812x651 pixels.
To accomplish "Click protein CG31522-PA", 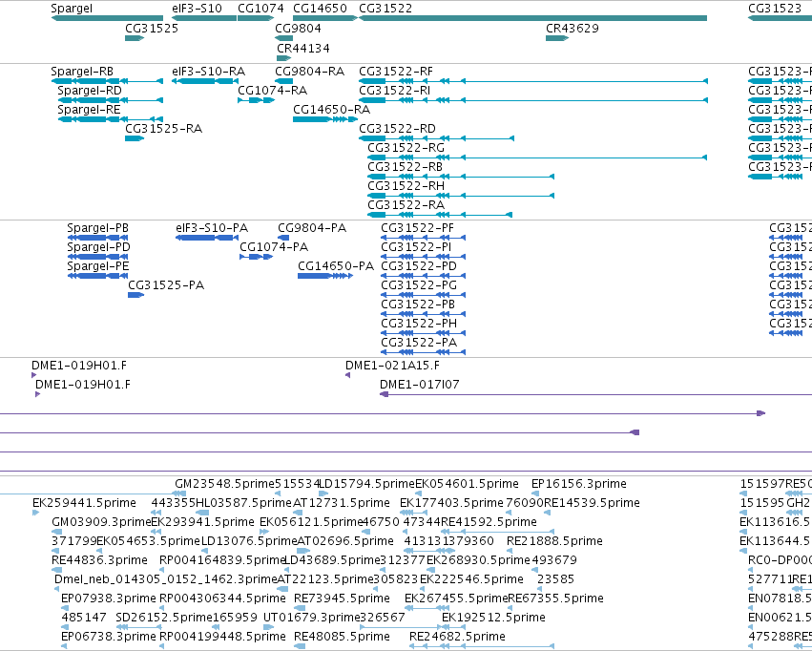I will (423, 352).
